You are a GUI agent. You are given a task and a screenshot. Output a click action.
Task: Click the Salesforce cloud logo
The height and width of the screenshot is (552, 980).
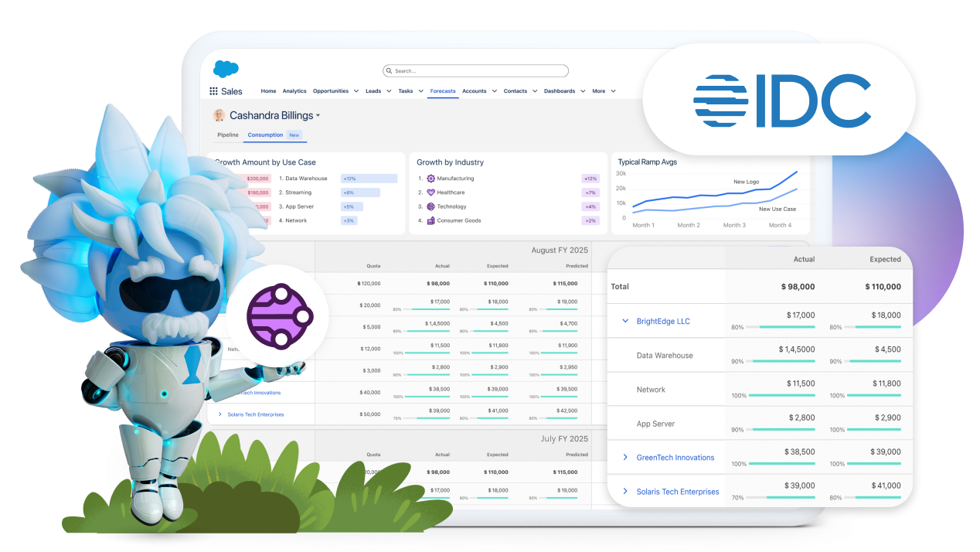tap(226, 69)
